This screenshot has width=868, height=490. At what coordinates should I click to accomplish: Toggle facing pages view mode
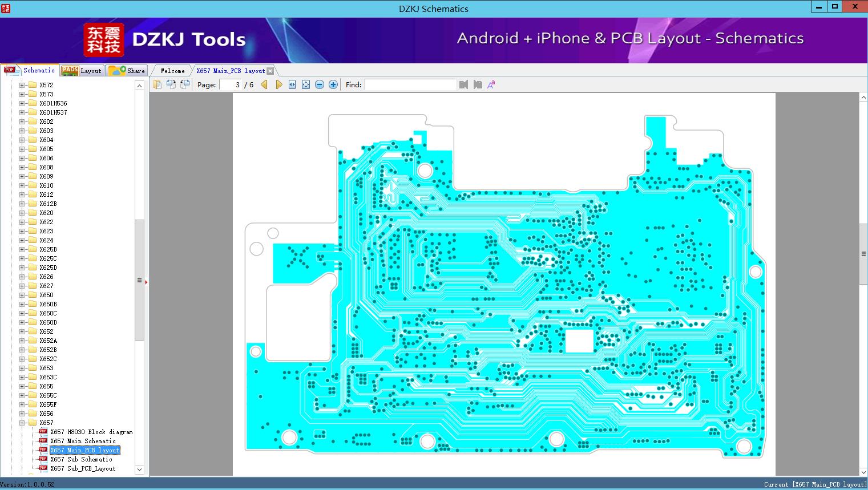(x=184, y=84)
